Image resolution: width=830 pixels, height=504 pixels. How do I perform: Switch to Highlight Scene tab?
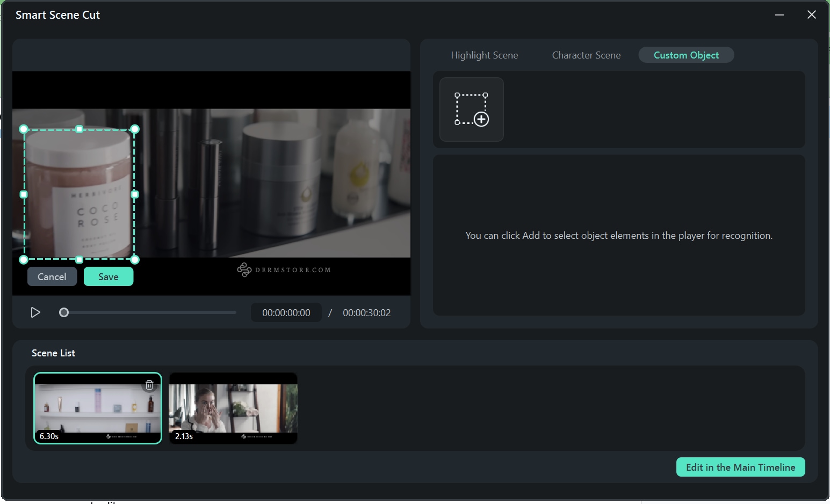[484, 55]
